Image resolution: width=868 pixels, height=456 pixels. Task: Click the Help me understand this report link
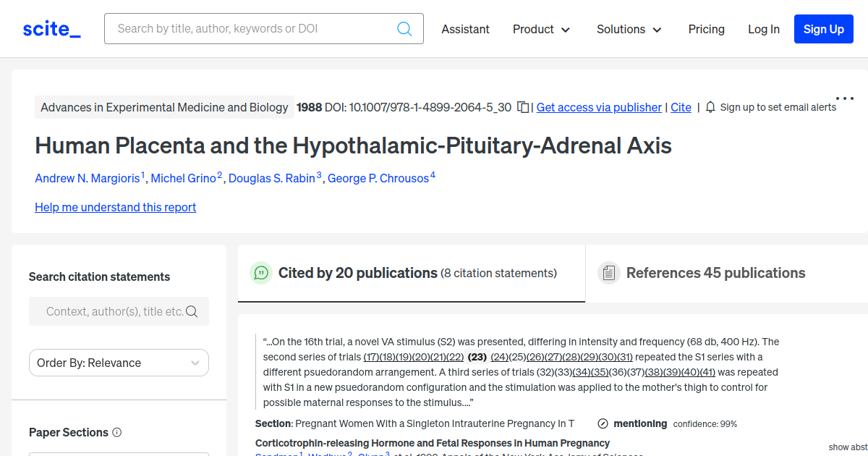pyautogui.click(x=116, y=207)
